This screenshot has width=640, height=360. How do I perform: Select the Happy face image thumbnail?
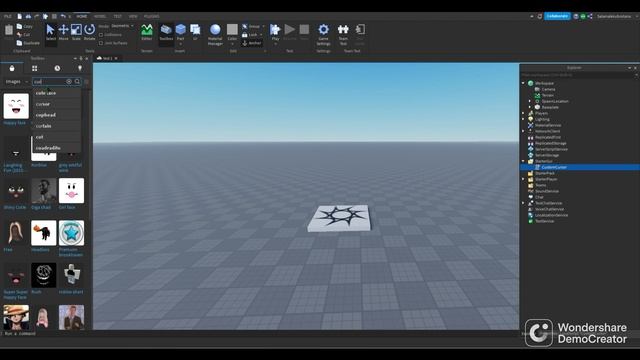tap(16, 106)
